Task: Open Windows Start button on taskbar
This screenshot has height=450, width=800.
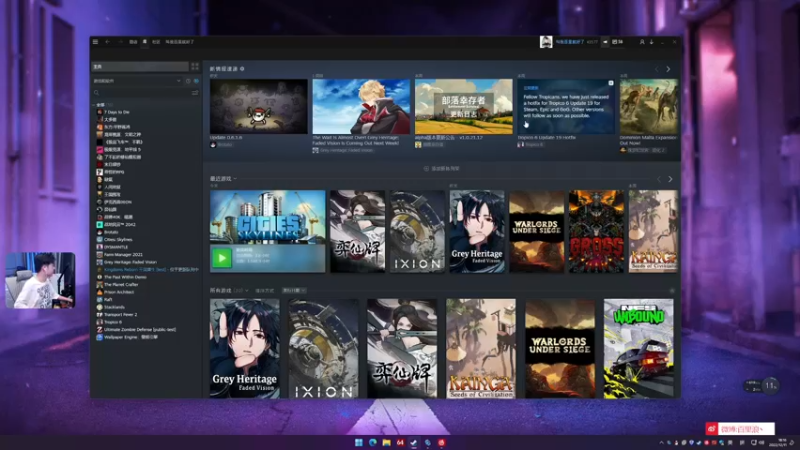Action: [359, 442]
